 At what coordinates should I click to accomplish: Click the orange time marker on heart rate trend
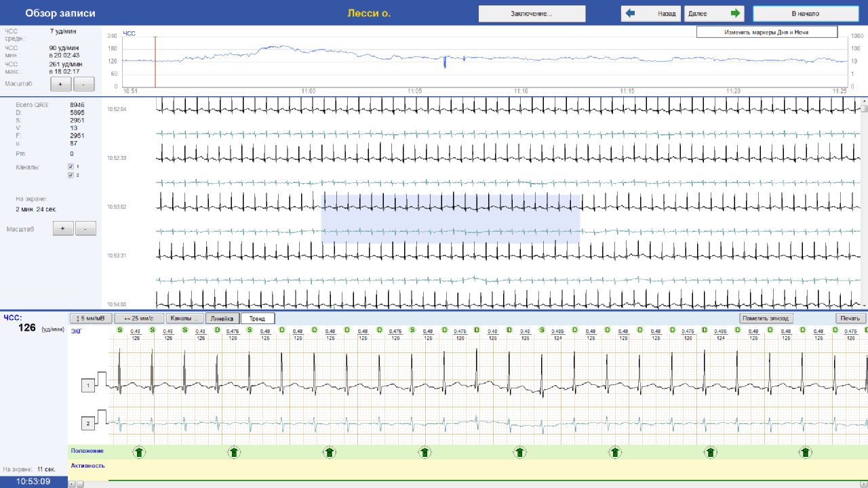point(155,62)
